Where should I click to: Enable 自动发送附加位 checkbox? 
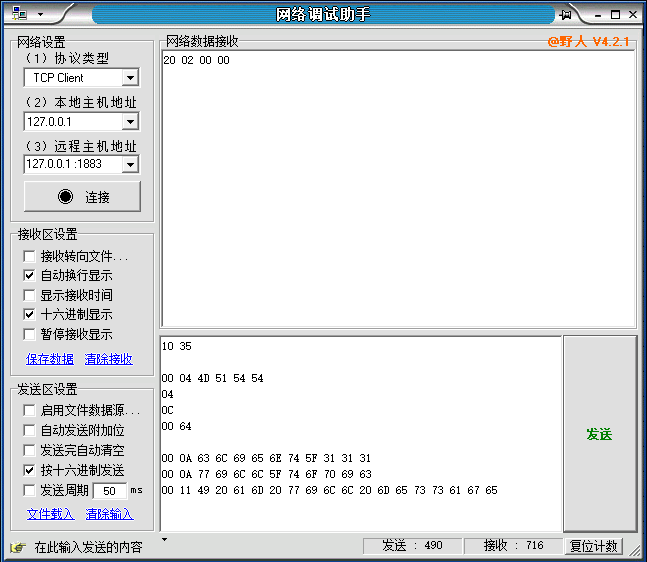(29, 430)
